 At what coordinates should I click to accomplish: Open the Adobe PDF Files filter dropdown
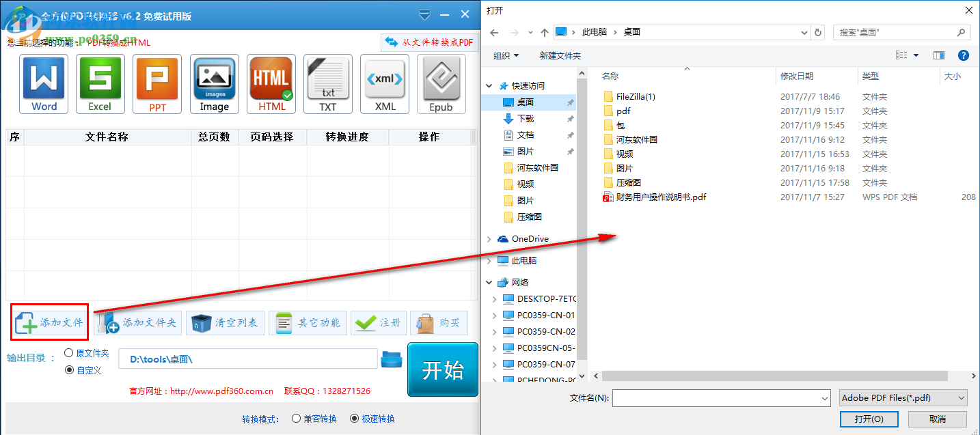pos(903,397)
